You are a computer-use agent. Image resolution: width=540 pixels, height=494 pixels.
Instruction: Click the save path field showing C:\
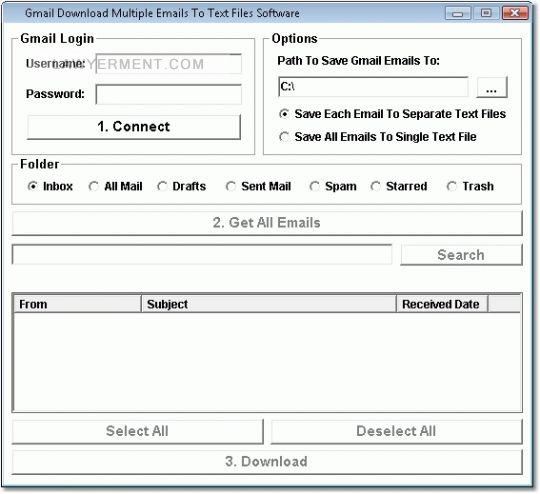[373, 86]
